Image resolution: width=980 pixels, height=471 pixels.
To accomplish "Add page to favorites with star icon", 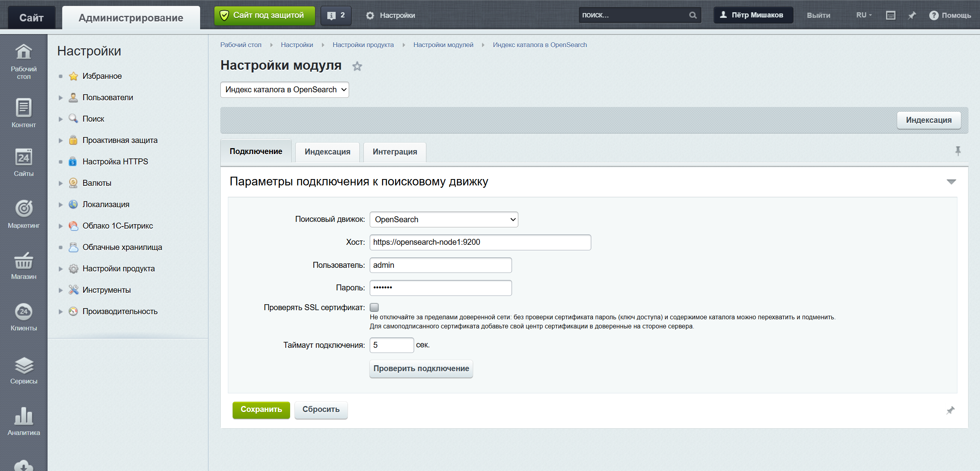I will pyautogui.click(x=357, y=66).
